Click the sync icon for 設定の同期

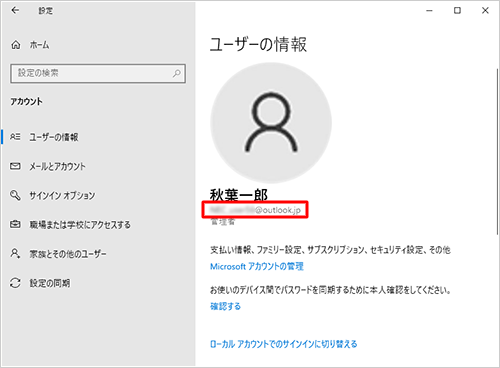(x=15, y=283)
